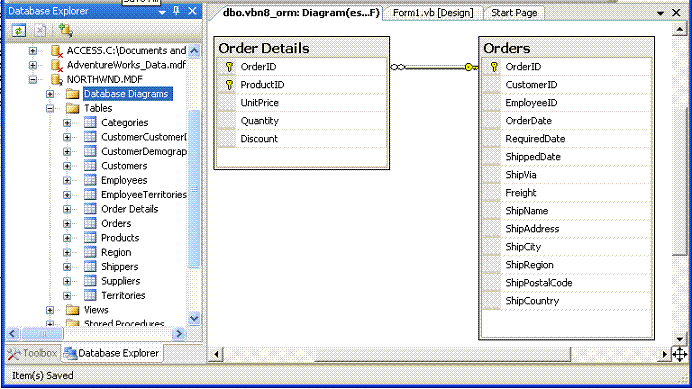Screen dimensions: 692x389
Task: Click the Categories table icon
Action: (x=90, y=122)
